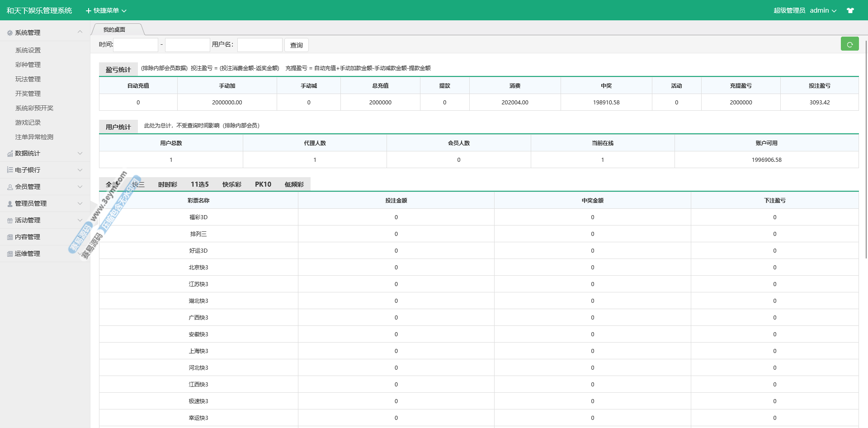The height and width of the screenshot is (428, 868).
Task: Click the e-bank list icon
Action: pos(10,170)
